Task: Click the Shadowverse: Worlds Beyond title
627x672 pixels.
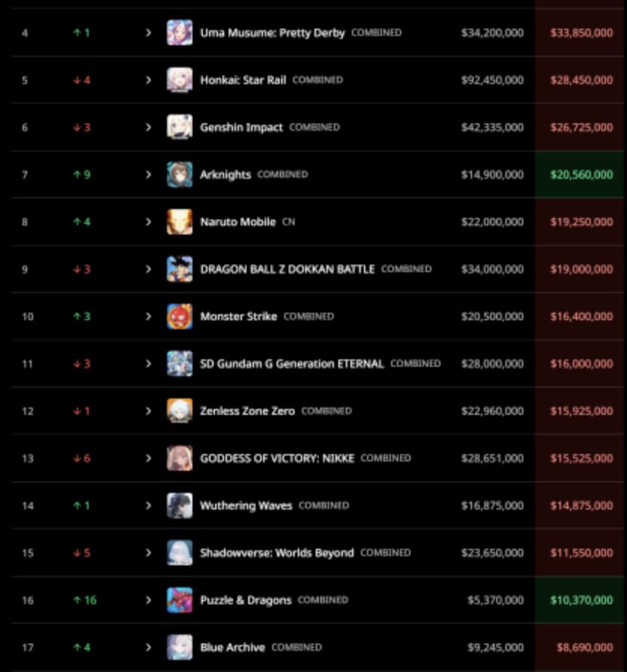Action: pos(277,552)
